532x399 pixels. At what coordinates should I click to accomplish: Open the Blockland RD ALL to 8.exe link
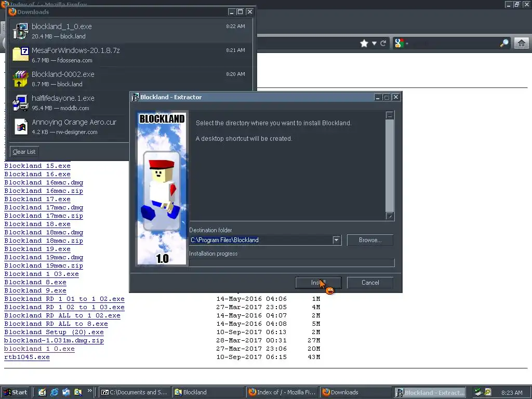[56, 324]
